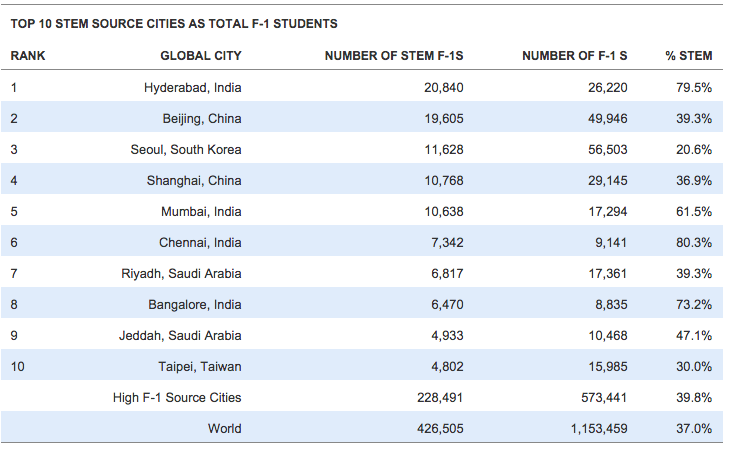Click the Chennai, India cell
The height and width of the screenshot is (451, 730).
point(200,242)
